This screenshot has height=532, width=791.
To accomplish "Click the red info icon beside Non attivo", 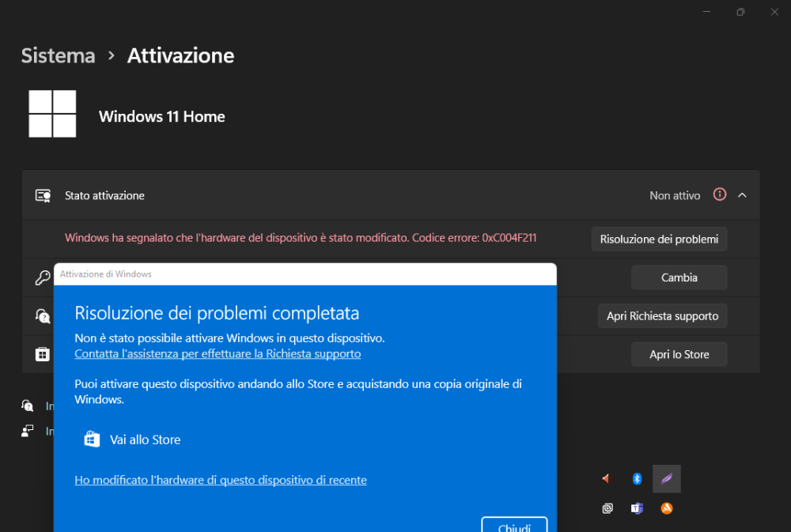I will pyautogui.click(x=719, y=194).
